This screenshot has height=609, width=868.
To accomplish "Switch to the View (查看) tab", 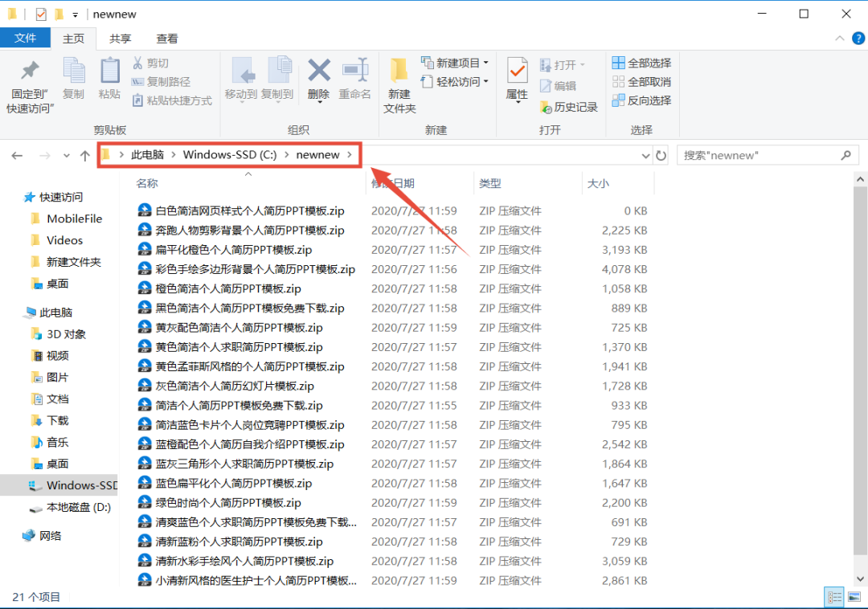I will pos(166,39).
